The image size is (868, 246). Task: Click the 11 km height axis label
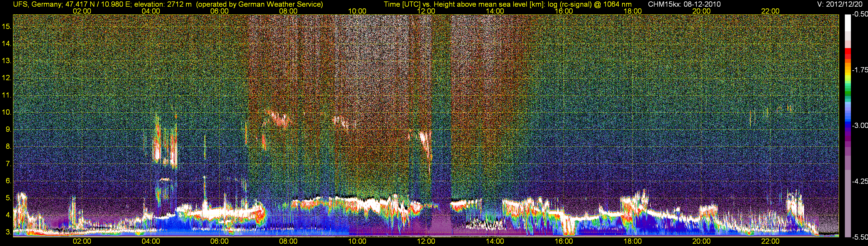click(x=6, y=95)
